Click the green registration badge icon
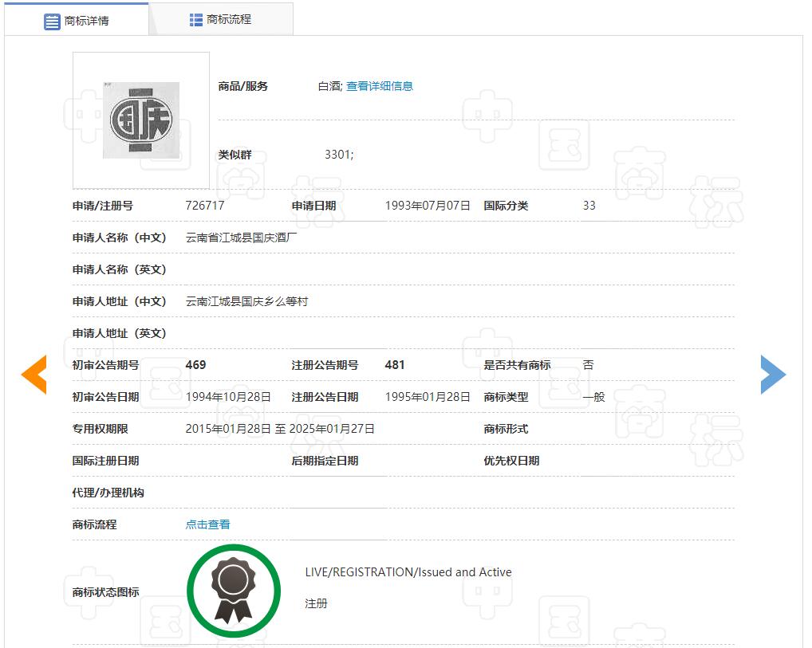This screenshot has width=812, height=648. point(233,591)
